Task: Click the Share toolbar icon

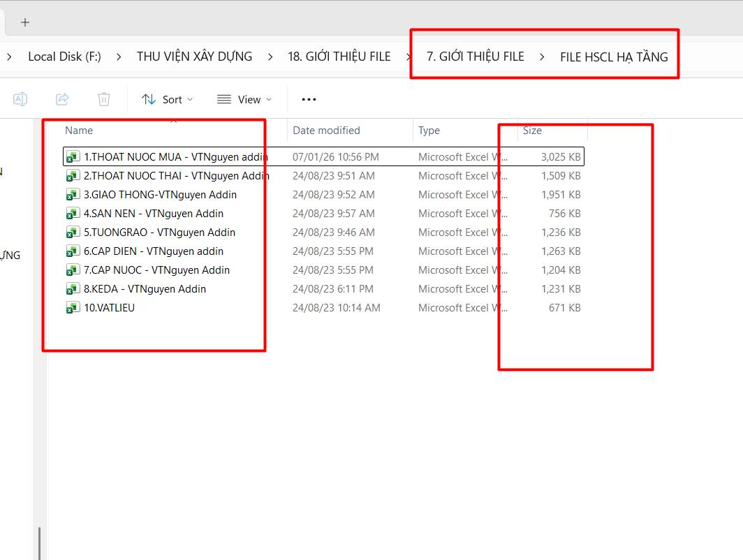Action: click(x=62, y=99)
